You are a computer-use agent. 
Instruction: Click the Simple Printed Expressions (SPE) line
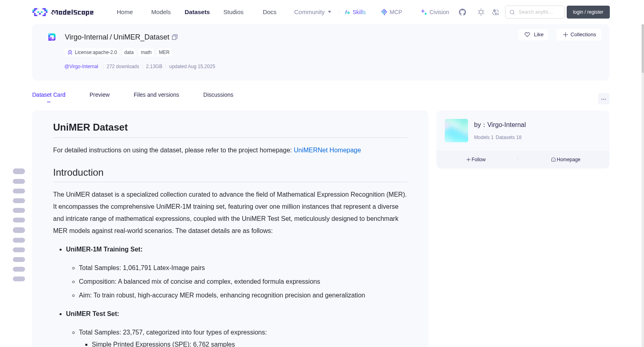coord(163,344)
